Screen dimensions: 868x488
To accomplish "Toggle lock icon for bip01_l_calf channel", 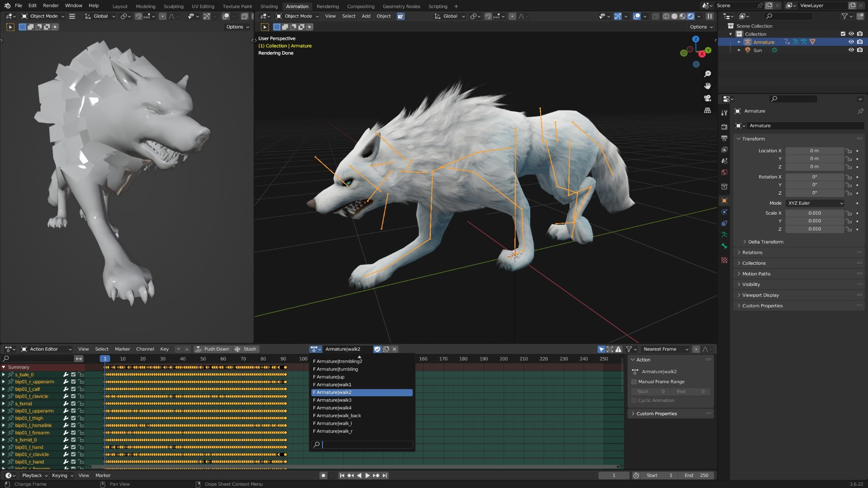I will pyautogui.click(x=81, y=389).
